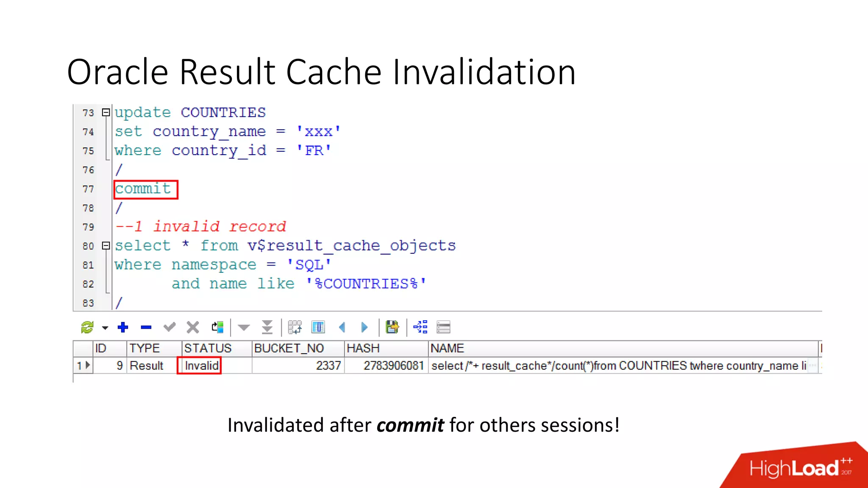This screenshot has height=488, width=868.
Task: Click line number 79 in the gutter
Action: pyautogui.click(x=88, y=227)
